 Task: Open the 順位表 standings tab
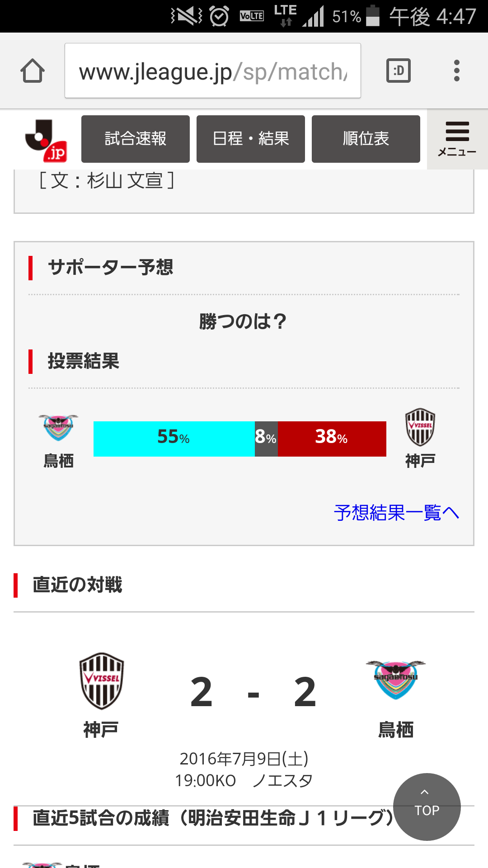point(366,139)
